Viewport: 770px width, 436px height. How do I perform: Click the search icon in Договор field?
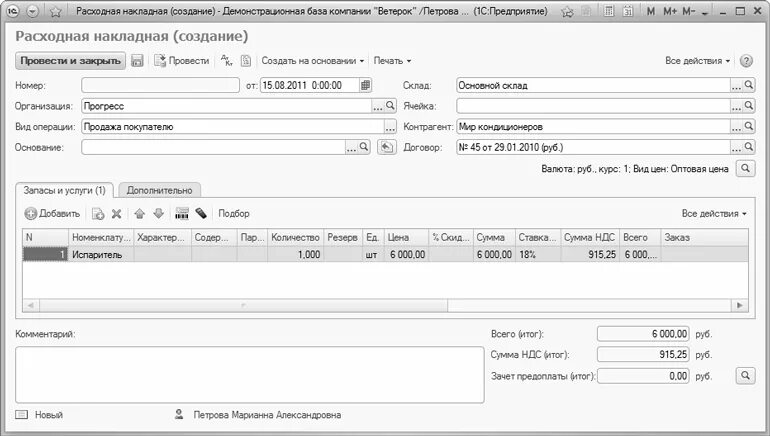coord(748,147)
